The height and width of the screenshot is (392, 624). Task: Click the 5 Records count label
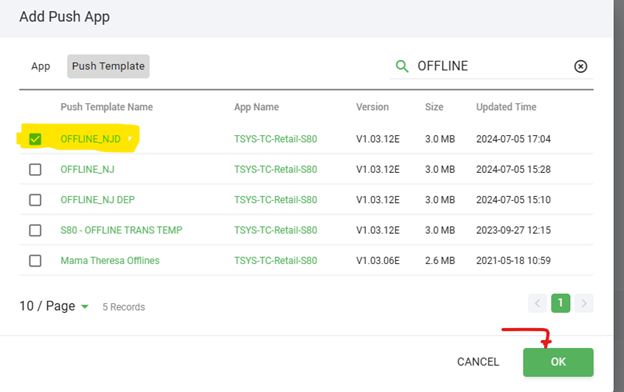(124, 307)
